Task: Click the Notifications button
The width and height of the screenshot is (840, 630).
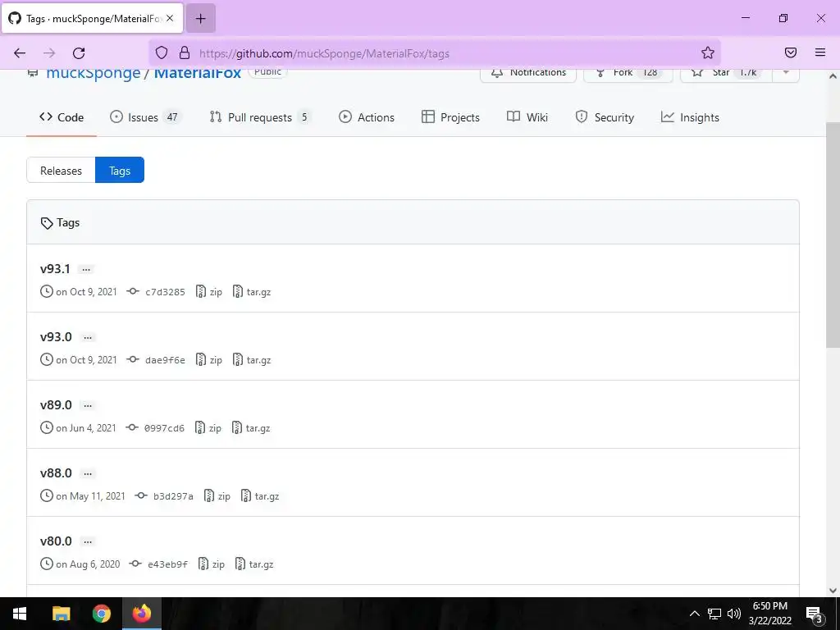Action: (528, 73)
